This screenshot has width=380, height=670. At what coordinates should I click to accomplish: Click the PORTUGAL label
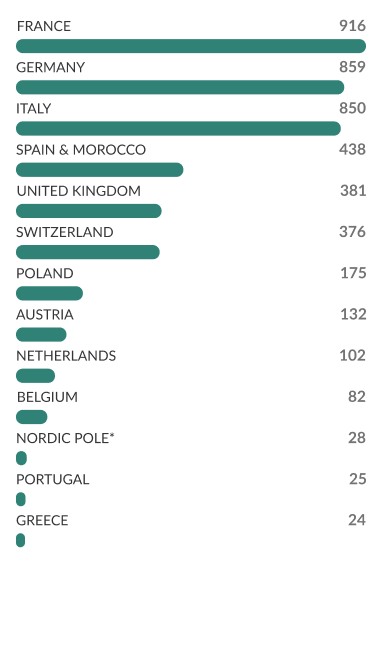[x=53, y=479]
